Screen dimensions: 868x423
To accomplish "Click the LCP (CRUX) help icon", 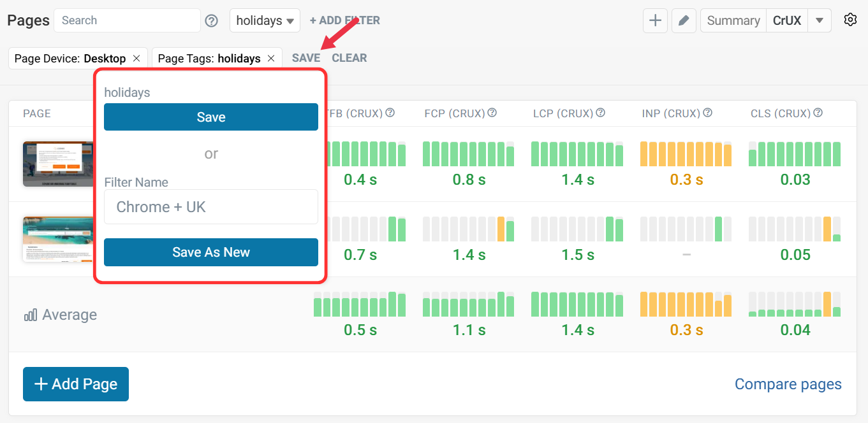I will (601, 113).
